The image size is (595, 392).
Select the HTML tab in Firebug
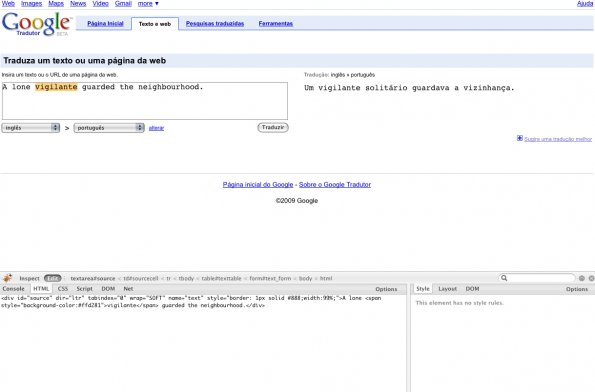point(41,288)
